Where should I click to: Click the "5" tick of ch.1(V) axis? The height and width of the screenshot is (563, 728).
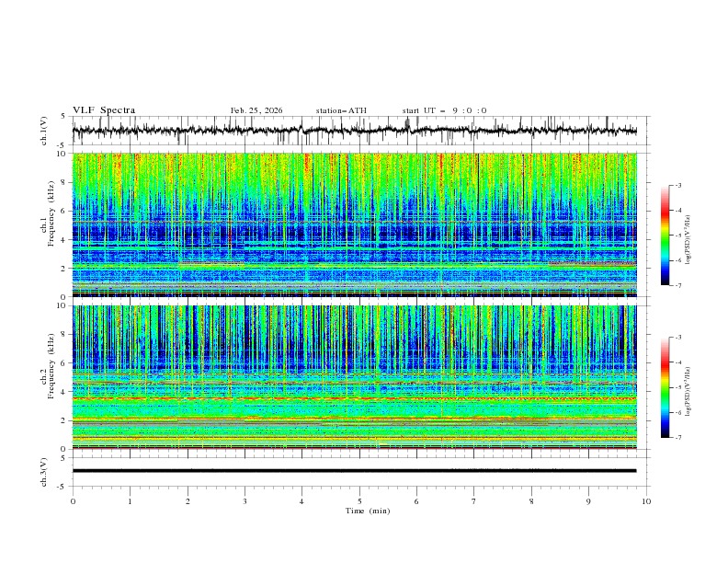tap(63, 116)
